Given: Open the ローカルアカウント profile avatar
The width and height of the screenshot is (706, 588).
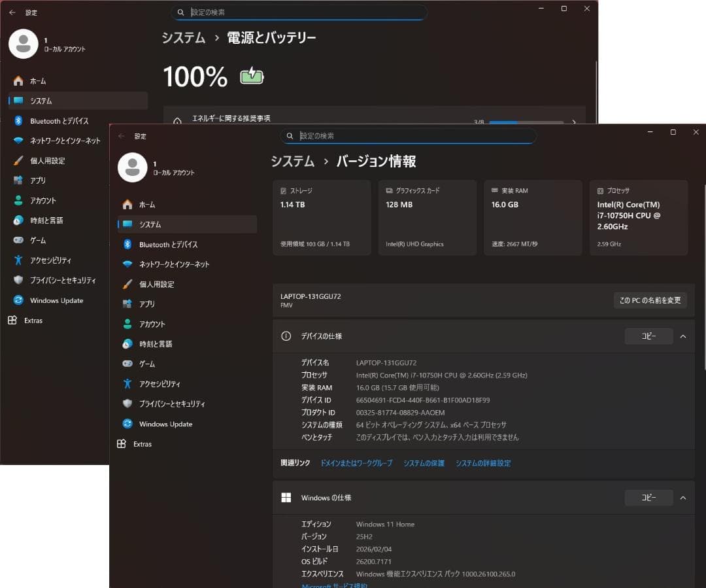Looking at the screenshot, I should [x=133, y=167].
